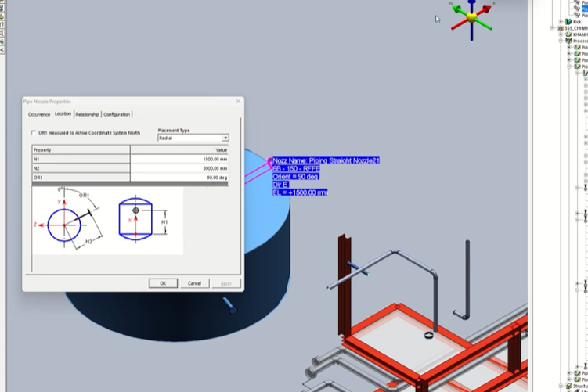
Task: Open the Relationship tab
Action: point(87,114)
